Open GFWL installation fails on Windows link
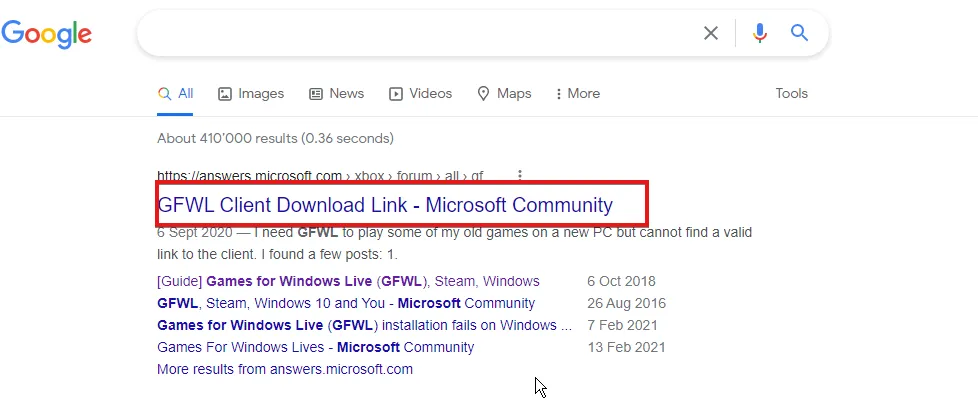Image resolution: width=978 pixels, height=419 pixels. (364, 325)
